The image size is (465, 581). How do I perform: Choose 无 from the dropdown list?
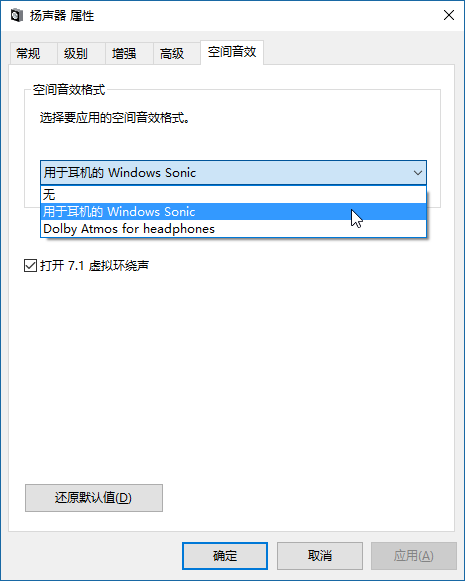[233, 195]
